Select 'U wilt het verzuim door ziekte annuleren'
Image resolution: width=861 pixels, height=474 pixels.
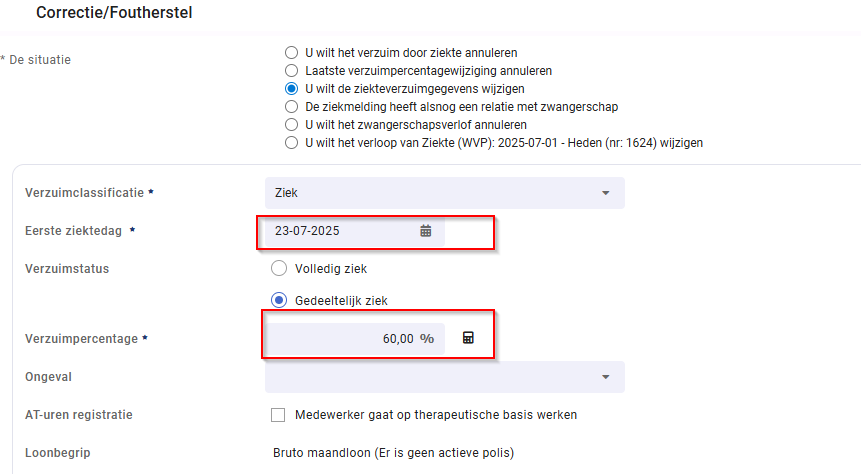[x=292, y=53]
